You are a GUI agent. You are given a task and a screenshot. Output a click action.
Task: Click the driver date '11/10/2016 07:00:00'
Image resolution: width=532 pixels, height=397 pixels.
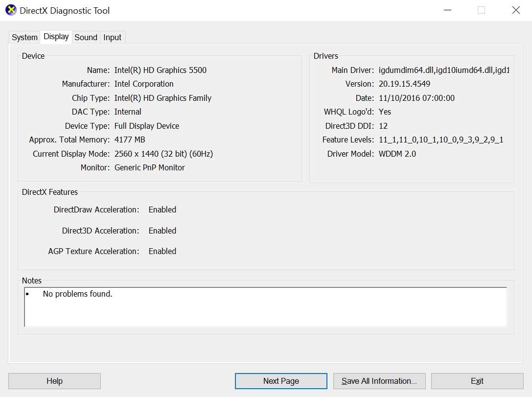pyautogui.click(x=416, y=98)
